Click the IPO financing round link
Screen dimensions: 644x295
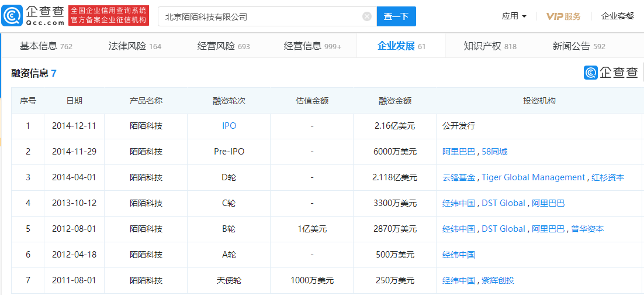(229, 126)
